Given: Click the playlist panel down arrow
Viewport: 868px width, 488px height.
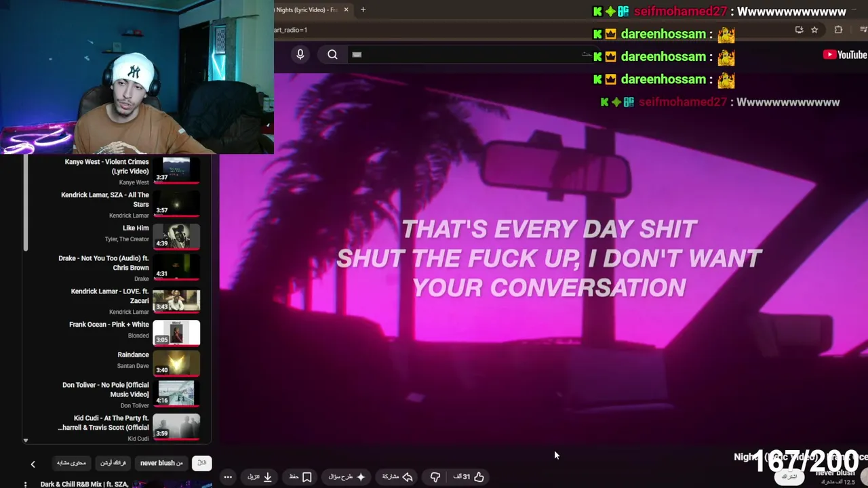Looking at the screenshot, I should pos(26,441).
